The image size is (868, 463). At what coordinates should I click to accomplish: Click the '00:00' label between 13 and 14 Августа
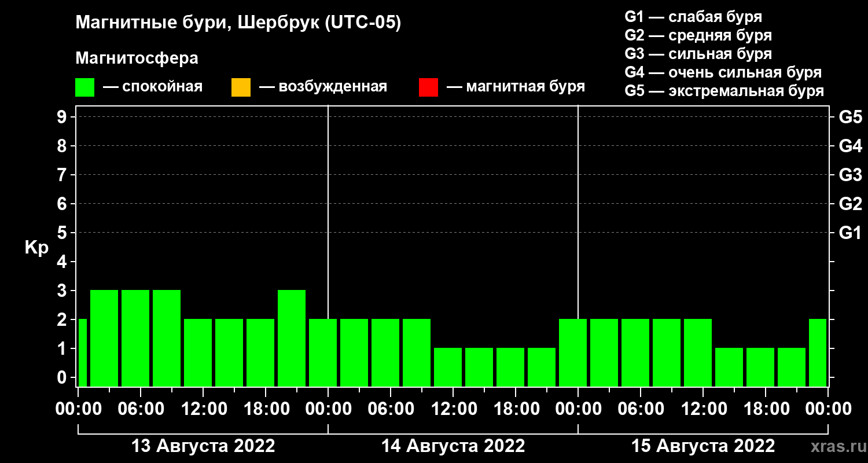pyautogui.click(x=328, y=409)
